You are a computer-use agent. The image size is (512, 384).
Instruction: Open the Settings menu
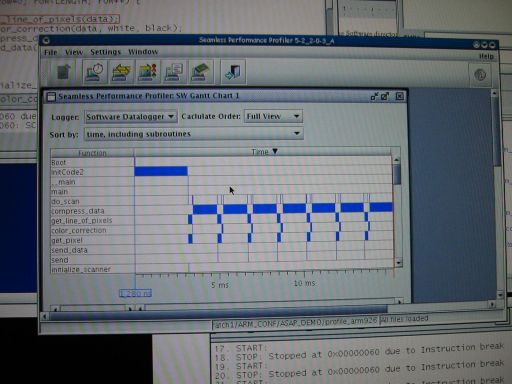coord(105,52)
